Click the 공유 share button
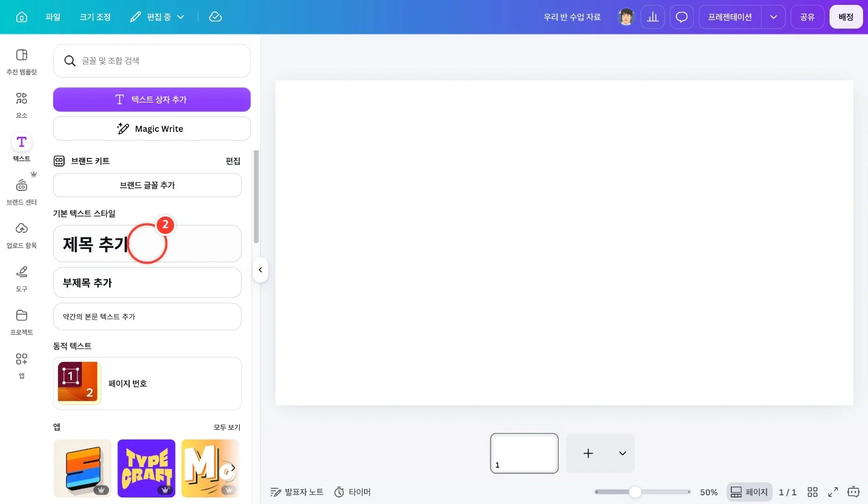Viewport: 868px width, 504px height. (x=807, y=17)
